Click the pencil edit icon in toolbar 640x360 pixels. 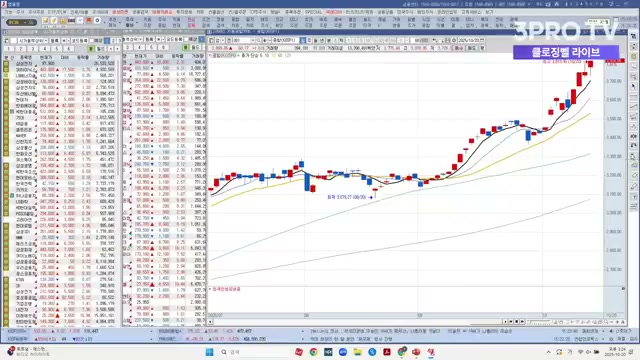(x=53, y=20)
